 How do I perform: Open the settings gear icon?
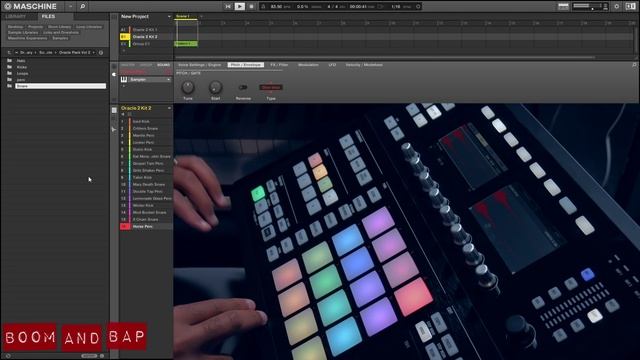coord(617,7)
